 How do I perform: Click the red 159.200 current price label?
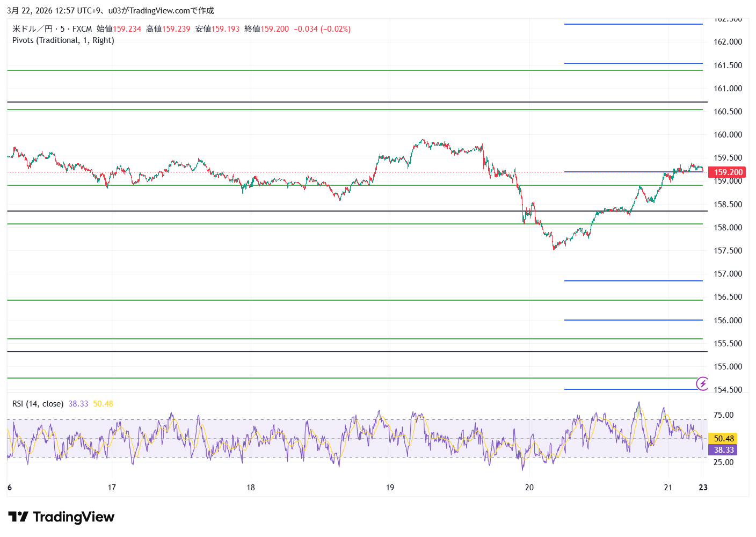point(728,172)
